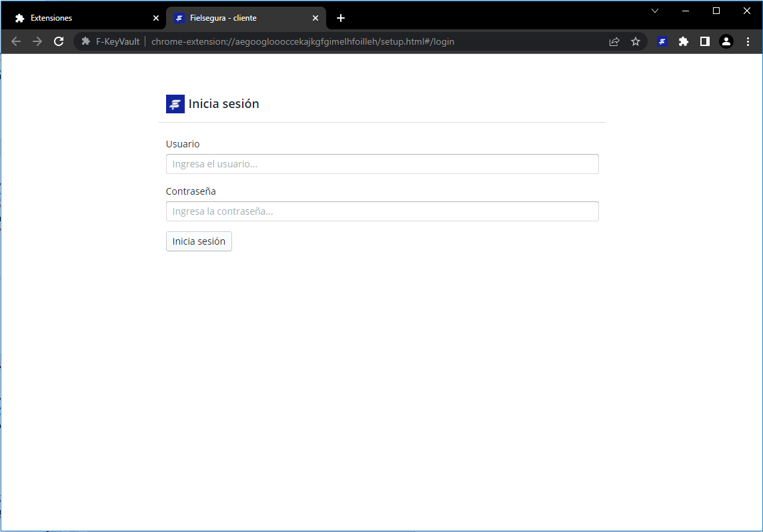Click the Fielsegura logo beside heading
Viewport: 763px width, 532px height.
coord(175,103)
